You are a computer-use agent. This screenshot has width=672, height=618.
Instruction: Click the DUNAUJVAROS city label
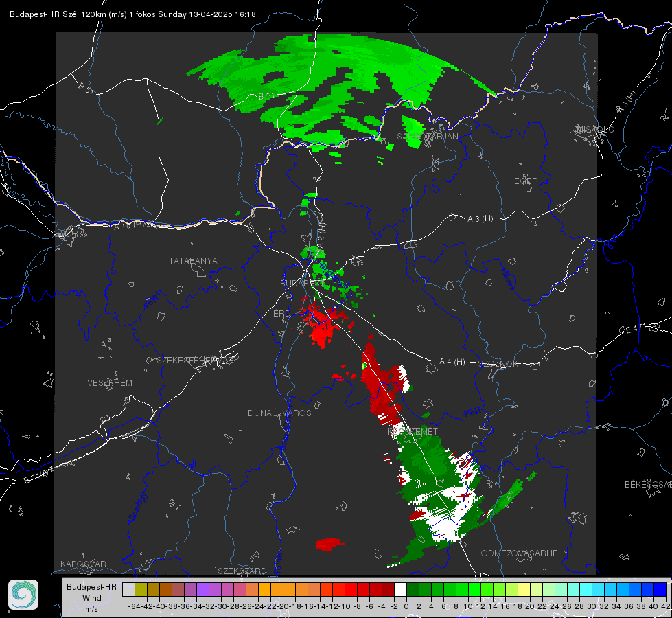click(x=279, y=413)
